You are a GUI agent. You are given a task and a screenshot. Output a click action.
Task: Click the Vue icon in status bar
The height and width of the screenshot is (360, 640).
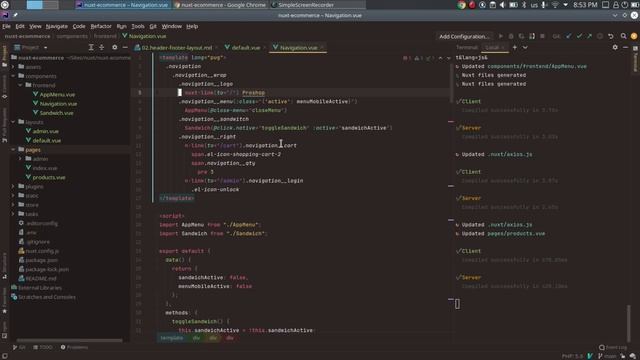(590, 356)
